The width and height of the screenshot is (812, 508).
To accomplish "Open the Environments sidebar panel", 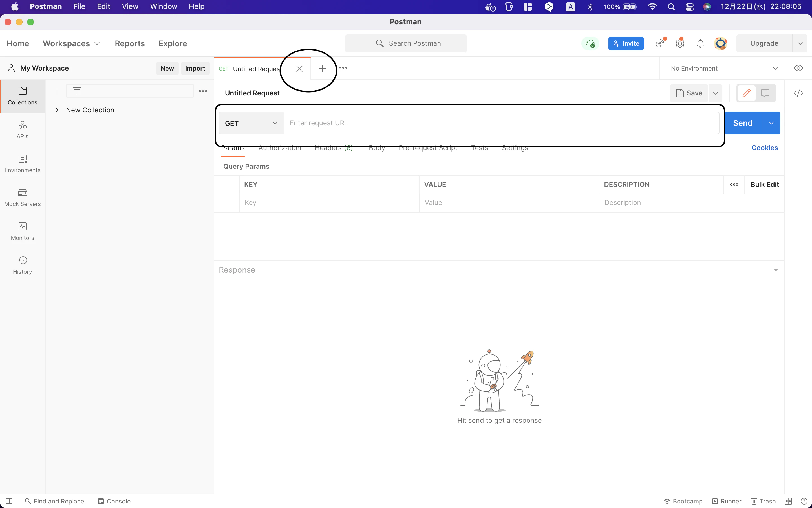I will pos(23,164).
